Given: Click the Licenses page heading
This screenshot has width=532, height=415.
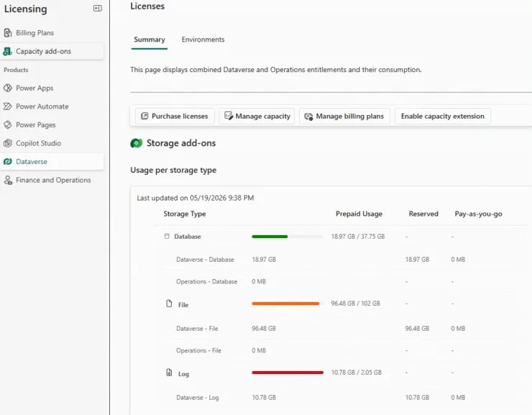Looking at the screenshot, I should click(x=147, y=6).
